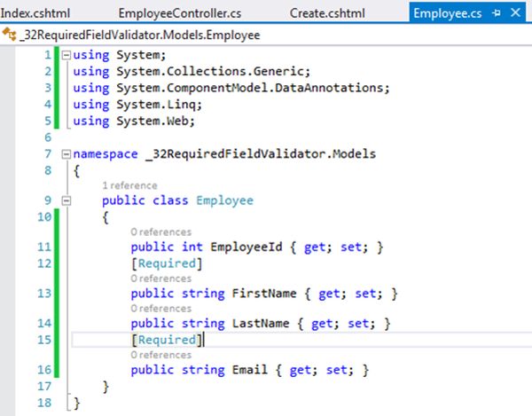Image resolution: width=532 pixels, height=416 pixels.
Task: Click the namespace keyword on line 7
Action: point(106,154)
